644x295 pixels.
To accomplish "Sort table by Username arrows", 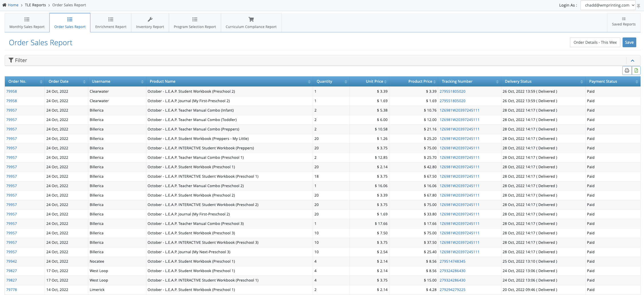I will click(142, 82).
